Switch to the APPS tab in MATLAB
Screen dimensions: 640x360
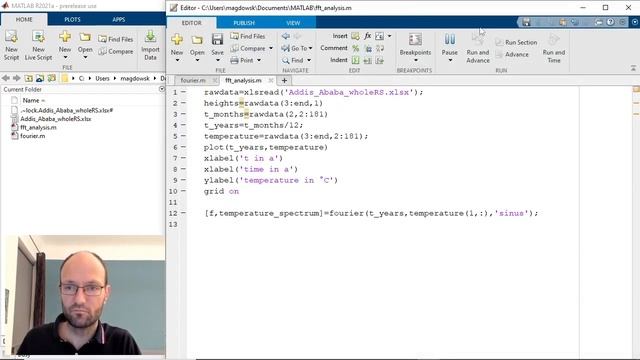(x=118, y=20)
